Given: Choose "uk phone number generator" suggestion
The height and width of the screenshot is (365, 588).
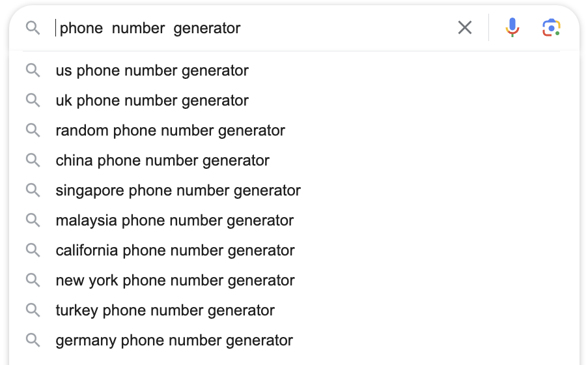Looking at the screenshot, I should pyautogui.click(x=152, y=100).
